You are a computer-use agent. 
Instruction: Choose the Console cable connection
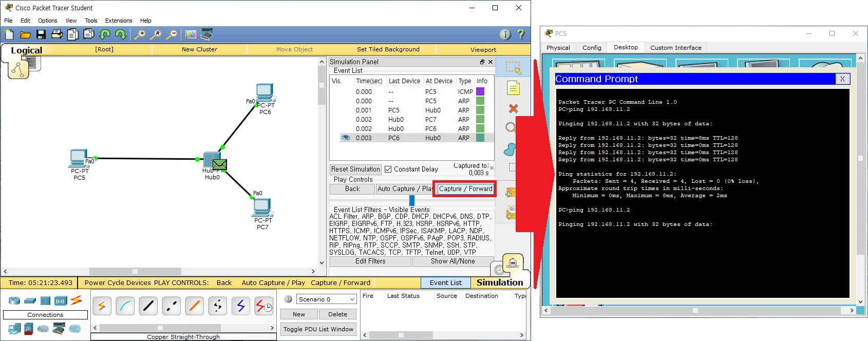[125, 306]
